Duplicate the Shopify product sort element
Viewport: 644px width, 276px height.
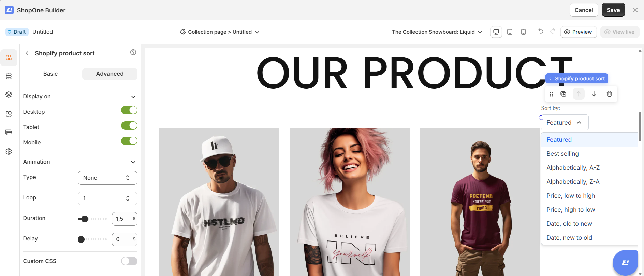click(x=563, y=94)
